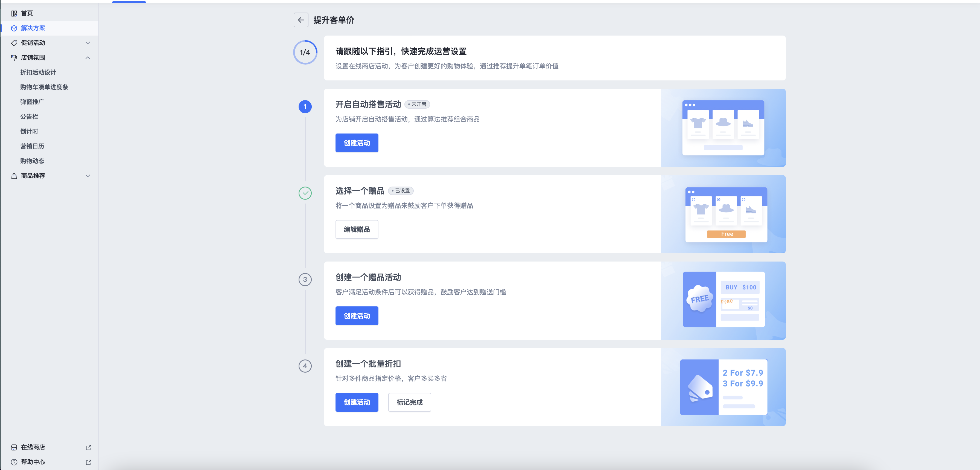Select the 商品推荐 product recommendation icon
This screenshot has height=470, width=980.
click(x=14, y=175)
